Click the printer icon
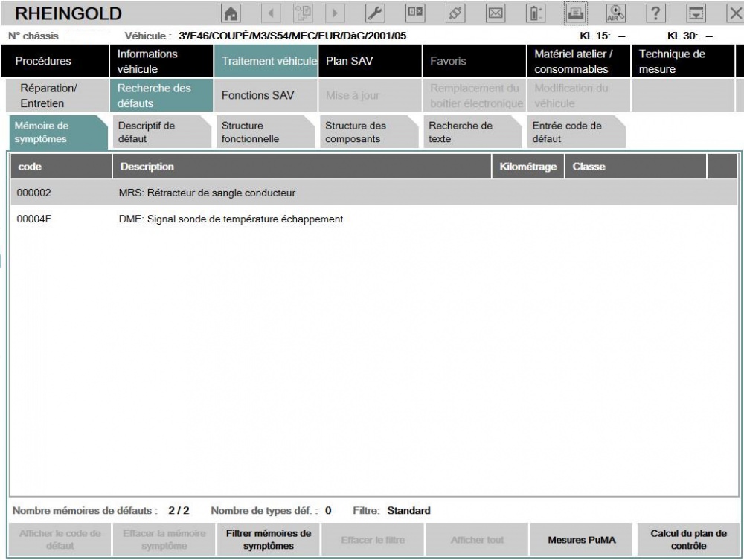 click(x=576, y=13)
